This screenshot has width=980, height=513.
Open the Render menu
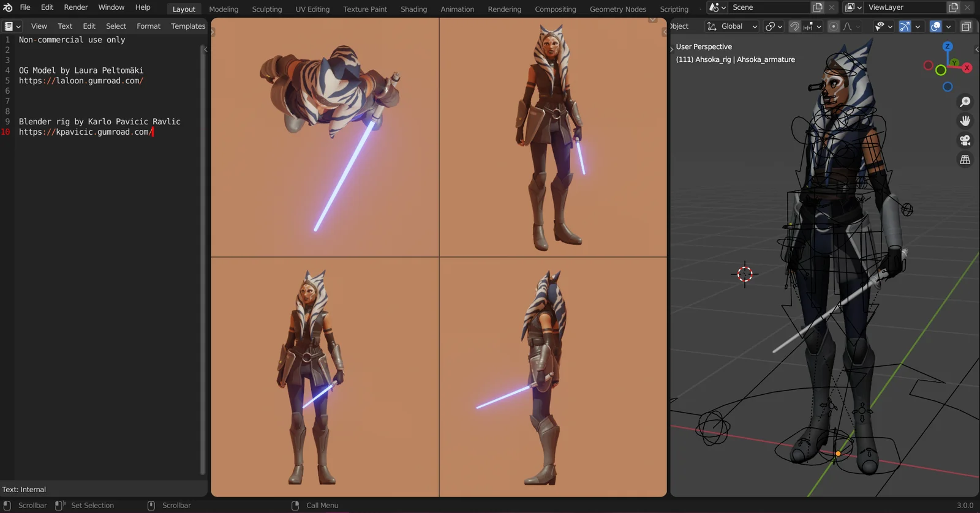(x=76, y=7)
